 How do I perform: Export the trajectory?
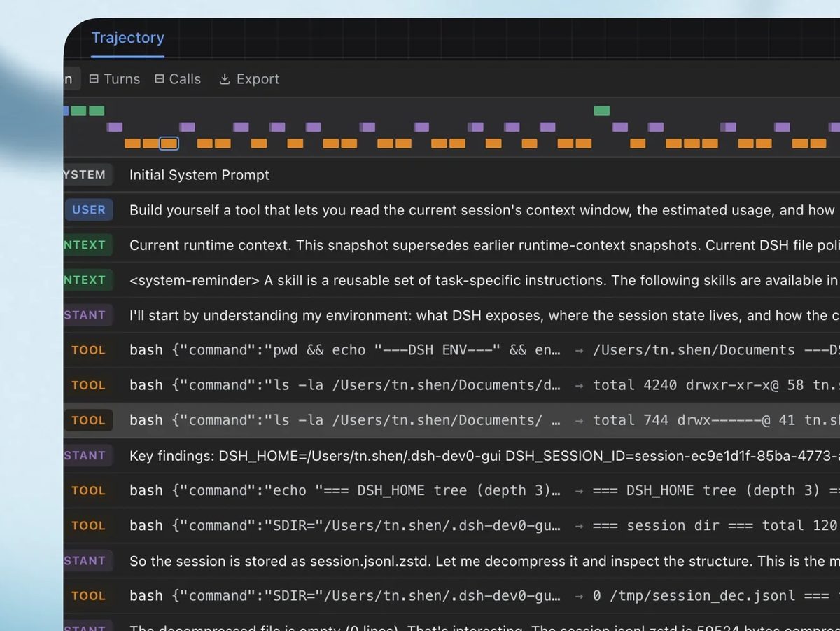(249, 79)
